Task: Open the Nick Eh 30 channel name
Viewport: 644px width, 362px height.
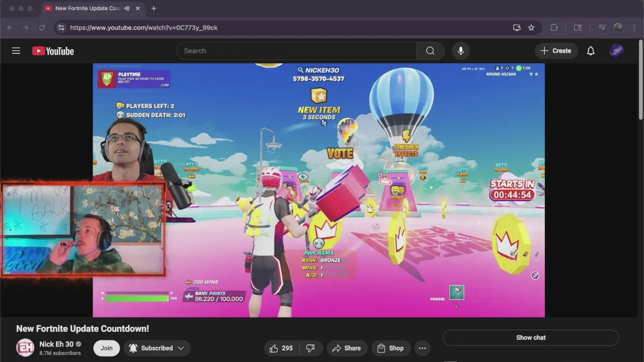Action: coord(56,344)
